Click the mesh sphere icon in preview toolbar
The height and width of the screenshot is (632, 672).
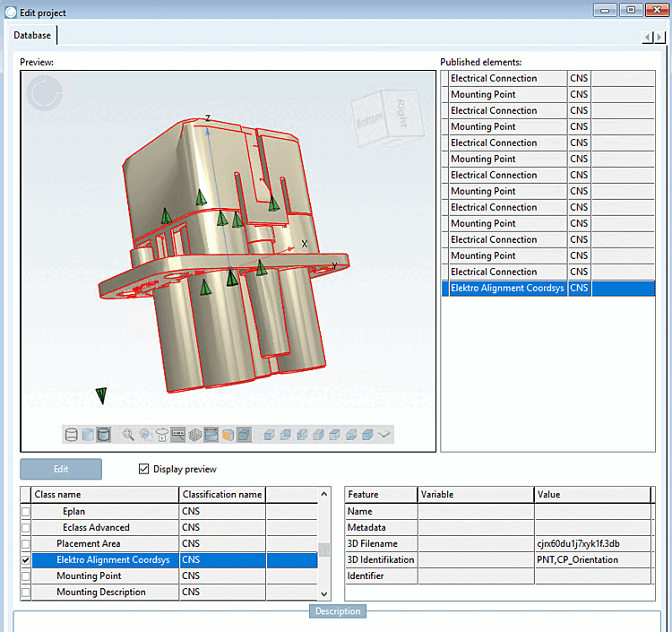pyautogui.click(x=194, y=435)
